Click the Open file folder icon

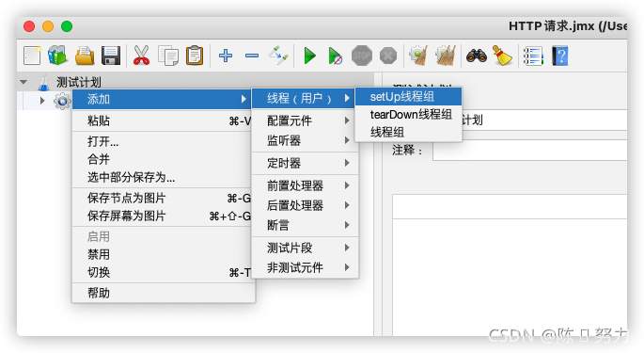click(x=85, y=56)
